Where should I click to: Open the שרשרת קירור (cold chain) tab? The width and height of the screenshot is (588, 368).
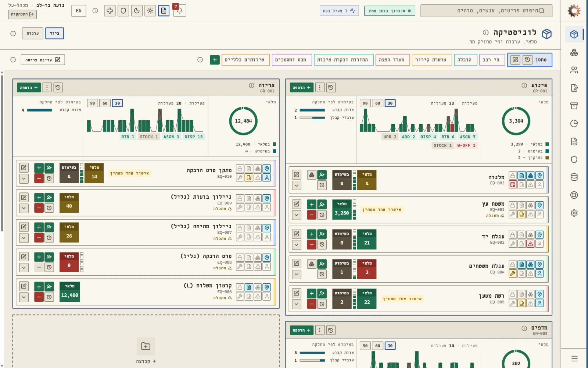431,60
